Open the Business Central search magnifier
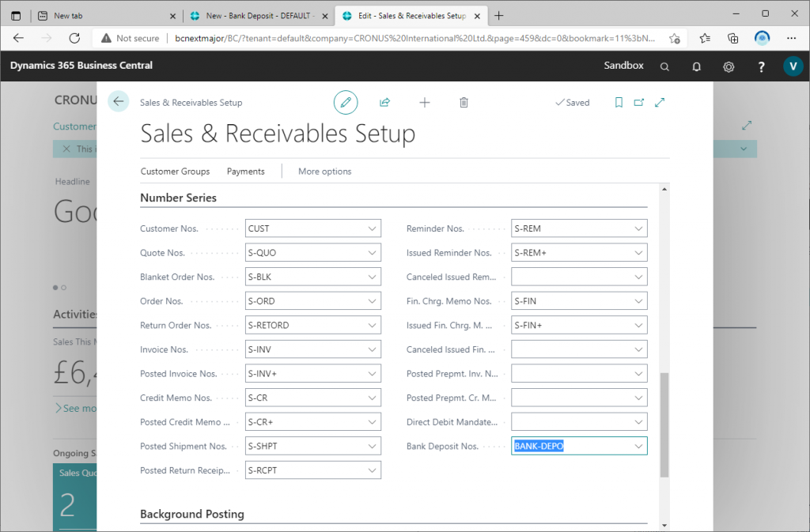Screen dimensions: 810x532 point(665,66)
